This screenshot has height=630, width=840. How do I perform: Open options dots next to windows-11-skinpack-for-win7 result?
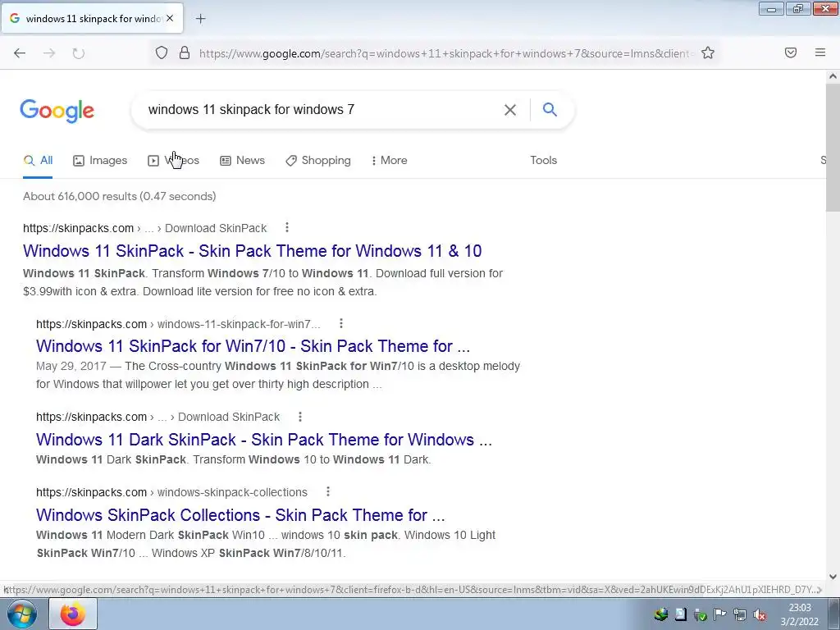341,323
